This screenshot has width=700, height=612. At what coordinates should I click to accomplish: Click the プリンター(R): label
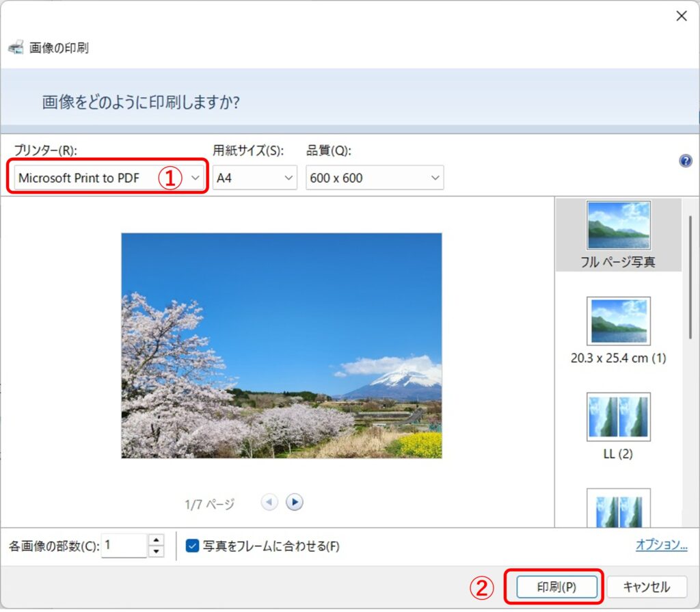tap(45, 150)
